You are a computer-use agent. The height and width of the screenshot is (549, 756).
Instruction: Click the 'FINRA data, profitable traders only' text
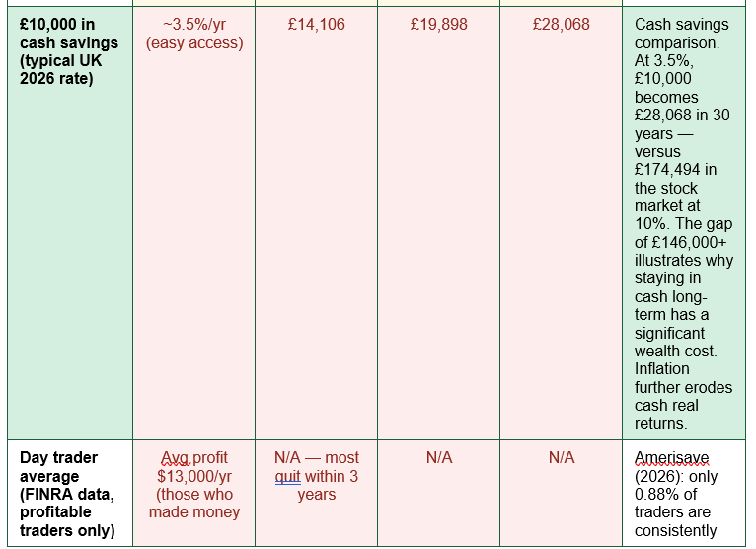(67, 512)
